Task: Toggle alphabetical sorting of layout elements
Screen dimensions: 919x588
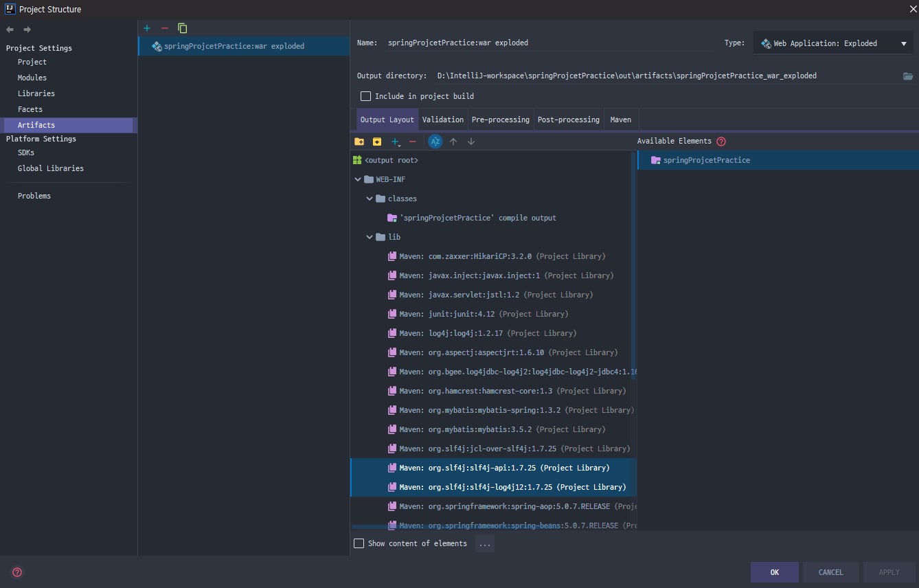Action: point(435,142)
